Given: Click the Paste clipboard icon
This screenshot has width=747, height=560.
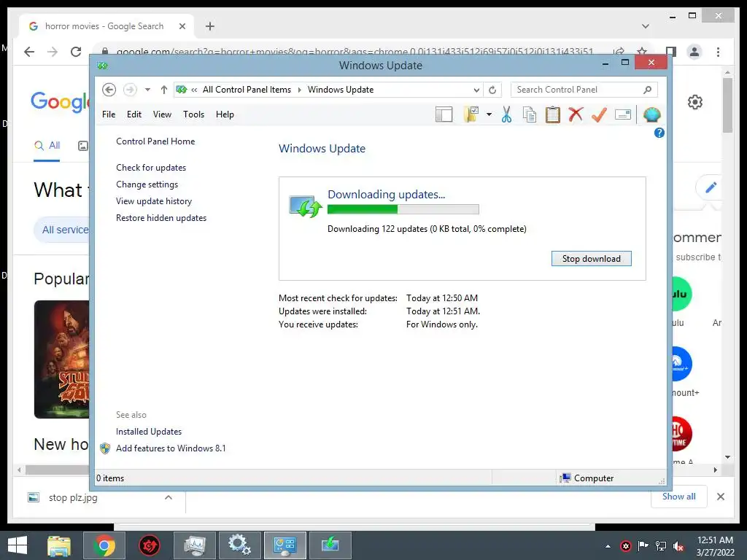Looking at the screenshot, I should pyautogui.click(x=553, y=114).
